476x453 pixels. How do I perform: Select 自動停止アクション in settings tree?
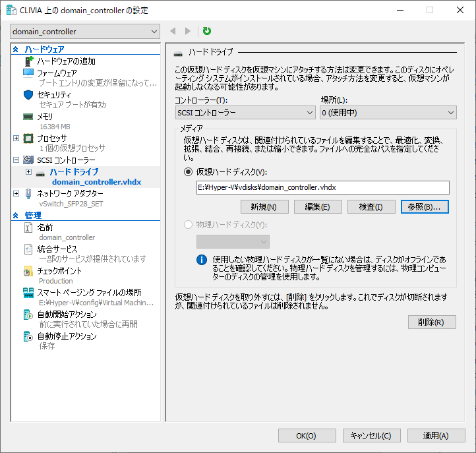tap(67, 336)
